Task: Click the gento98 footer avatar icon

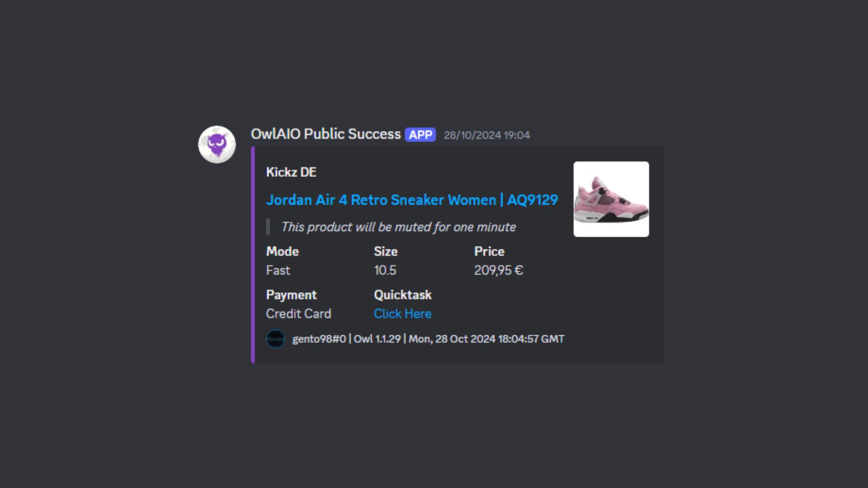Action: 275,339
